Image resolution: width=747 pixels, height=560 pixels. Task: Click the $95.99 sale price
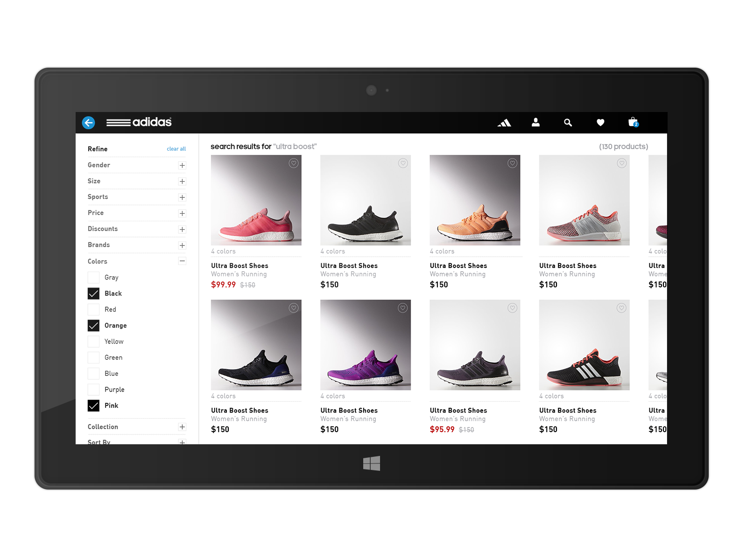(442, 429)
